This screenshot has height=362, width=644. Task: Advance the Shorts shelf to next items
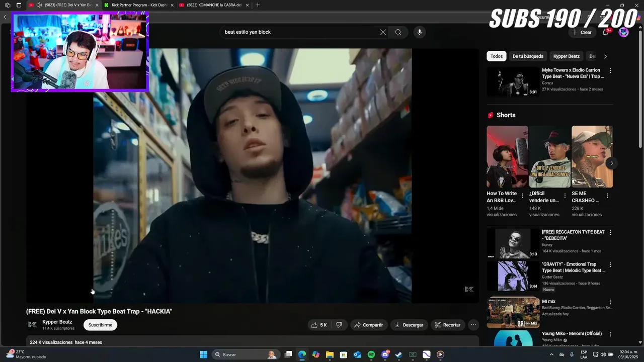[612, 163]
